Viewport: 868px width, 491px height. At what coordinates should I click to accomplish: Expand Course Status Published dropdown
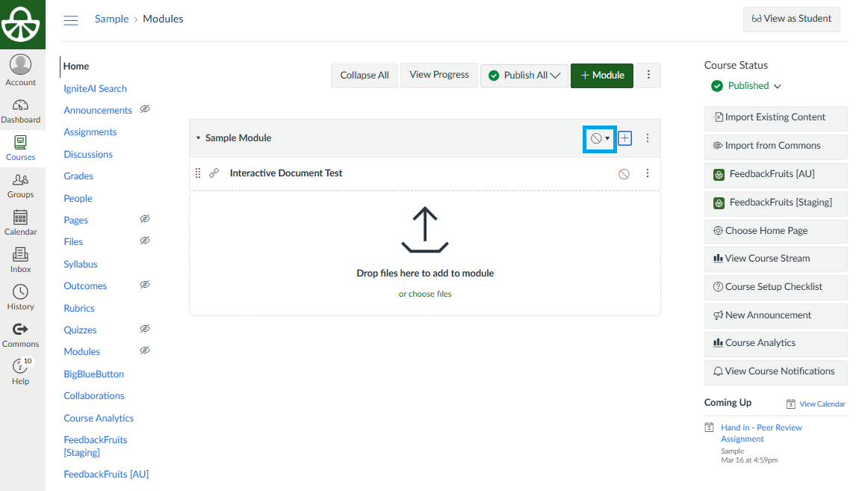(x=745, y=86)
